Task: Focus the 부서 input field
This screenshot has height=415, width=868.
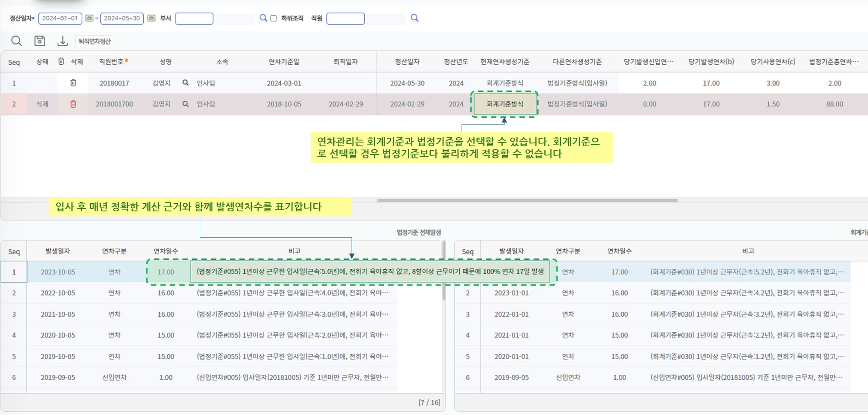Action: click(x=194, y=18)
